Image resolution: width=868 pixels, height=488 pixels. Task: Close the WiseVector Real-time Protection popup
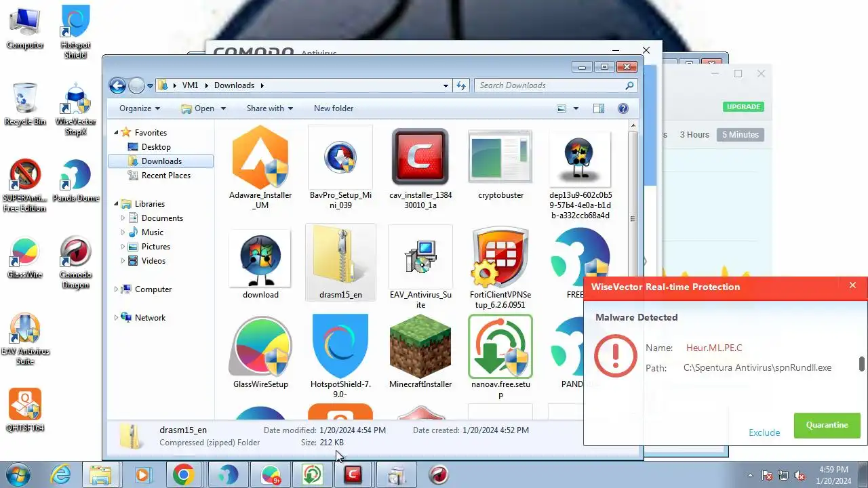click(x=852, y=285)
